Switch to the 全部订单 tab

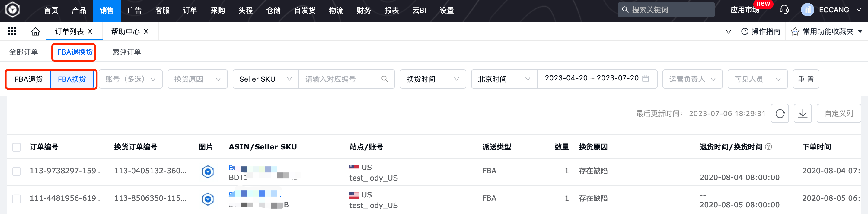coord(24,52)
